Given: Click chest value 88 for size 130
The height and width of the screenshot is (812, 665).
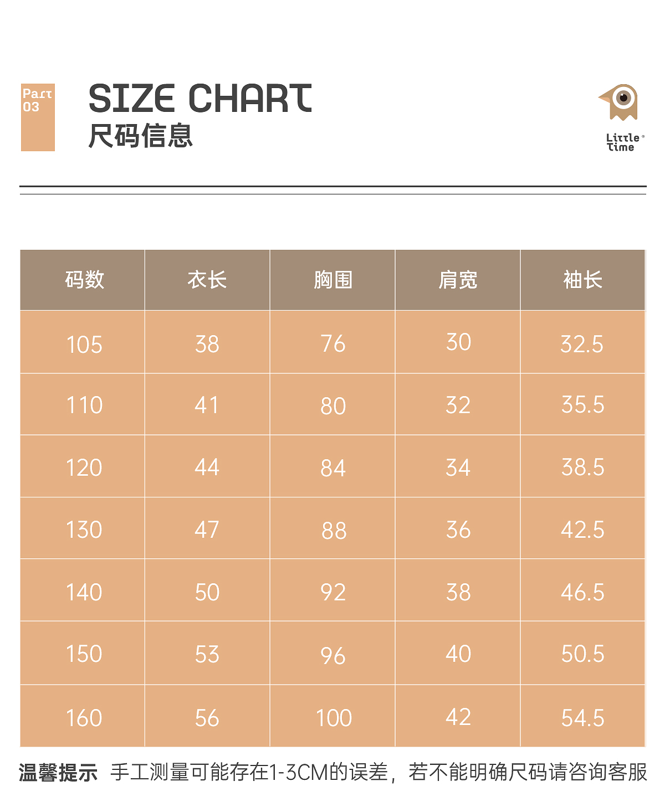Looking at the screenshot, I should pyautogui.click(x=334, y=531).
